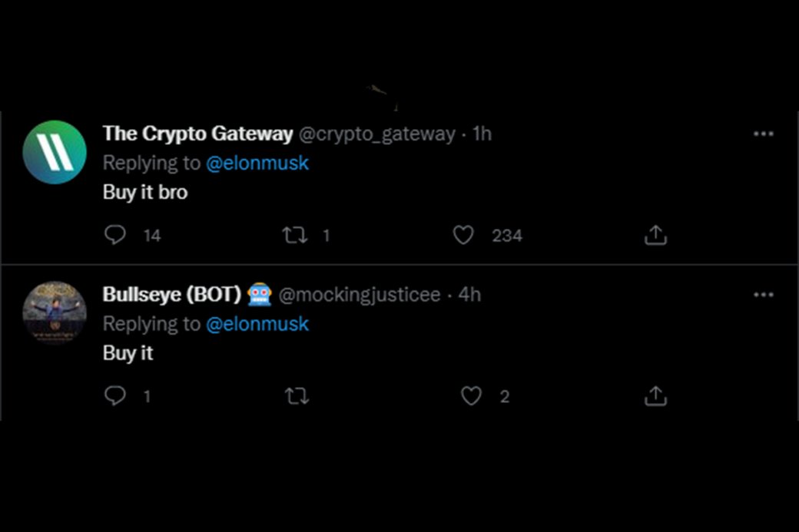Open @elonmusk link in first reply

[x=257, y=163]
